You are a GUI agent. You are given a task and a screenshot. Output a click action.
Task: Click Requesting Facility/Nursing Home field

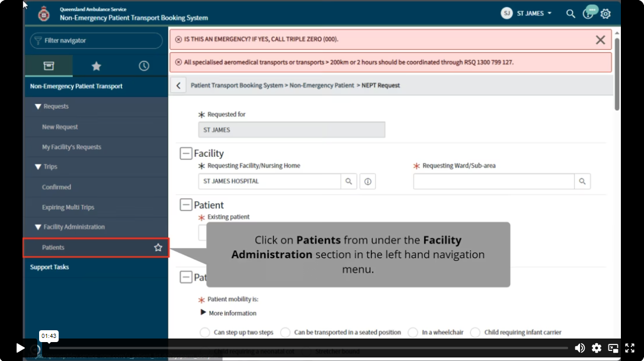[270, 181]
